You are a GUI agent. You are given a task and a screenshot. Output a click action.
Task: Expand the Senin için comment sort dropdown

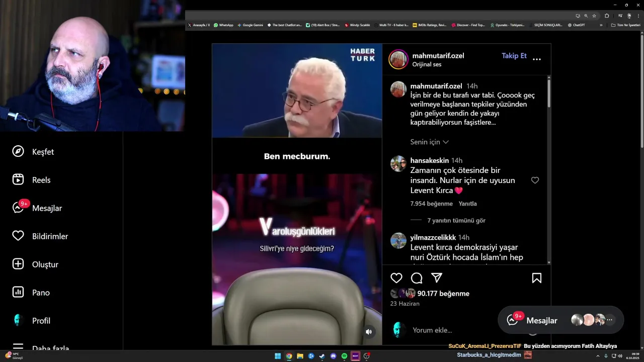point(429,142)
